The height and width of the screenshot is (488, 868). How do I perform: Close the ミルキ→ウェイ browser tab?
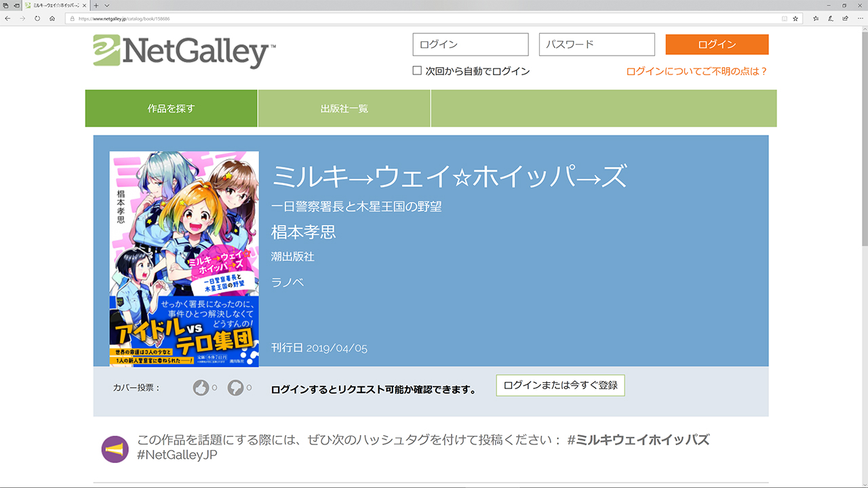84,5
